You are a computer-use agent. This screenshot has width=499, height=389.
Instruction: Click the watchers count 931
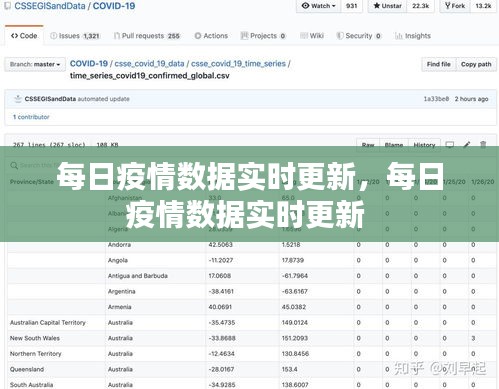(351, 6)
